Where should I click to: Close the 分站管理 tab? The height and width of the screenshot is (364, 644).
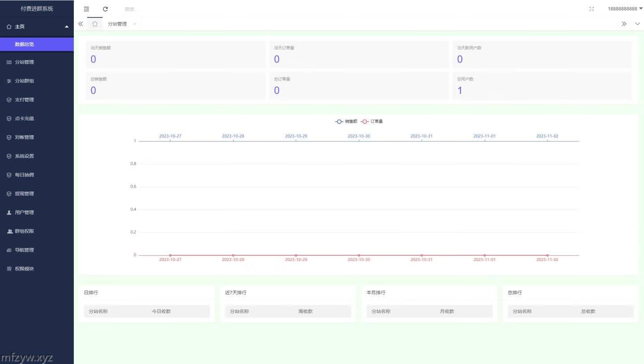pyautogui.click(x=135, y=24)
